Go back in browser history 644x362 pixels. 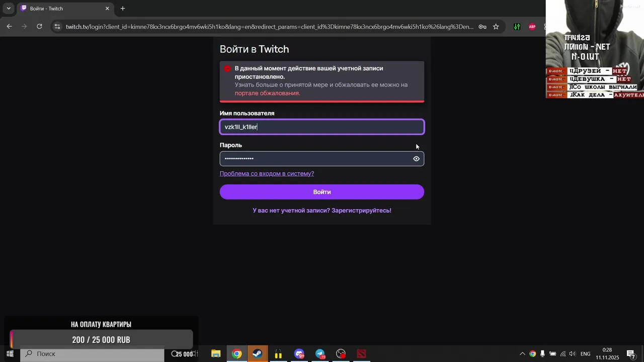pyautogui.click(x=9, y=27)
